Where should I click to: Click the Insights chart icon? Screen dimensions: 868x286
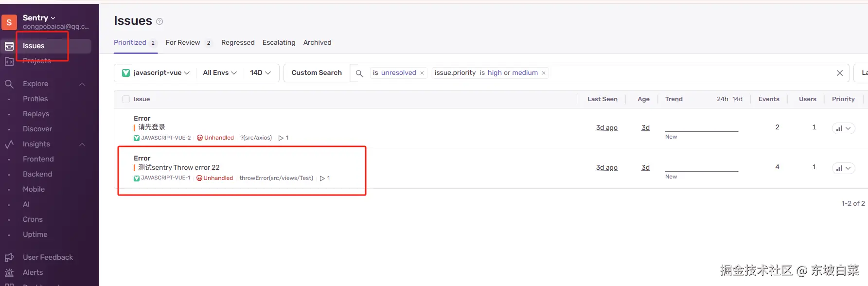(x=9, y=144)
